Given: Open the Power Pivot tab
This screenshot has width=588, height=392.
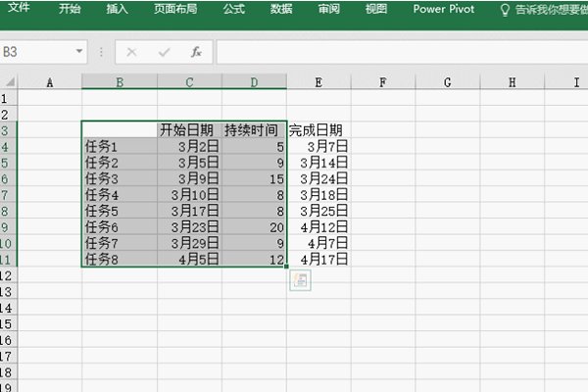Looking at the screenshot, I should 444,9.
